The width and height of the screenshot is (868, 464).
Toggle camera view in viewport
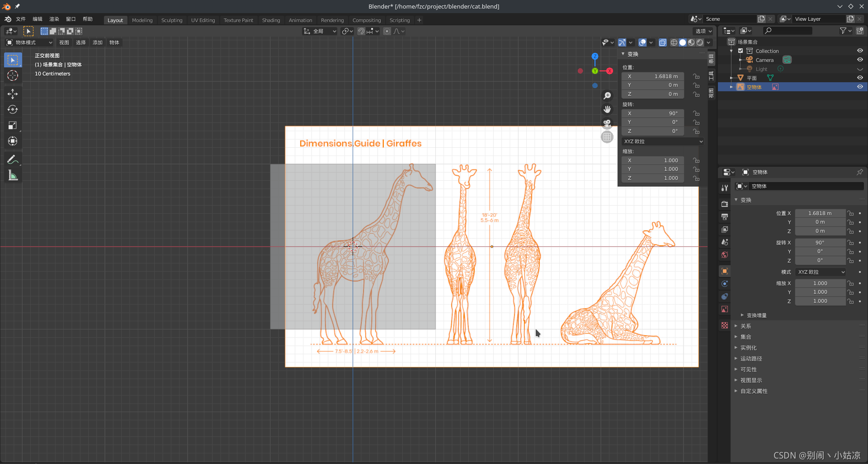pos(607,123)
